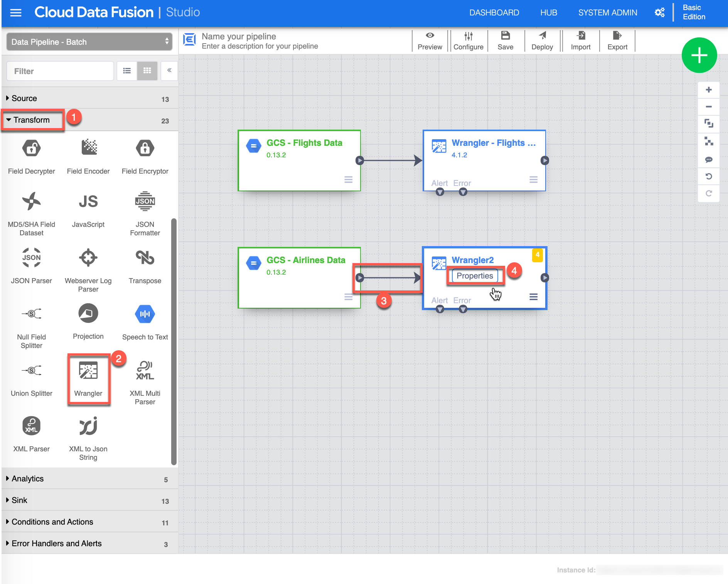
Task: Open the settings gear icon in header
Action: (x=659, y=13)
